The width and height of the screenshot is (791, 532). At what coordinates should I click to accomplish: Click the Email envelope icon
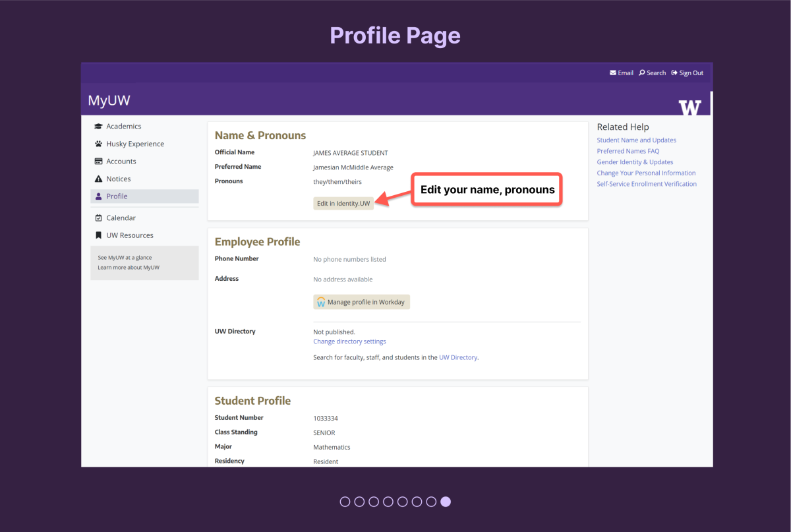[x=613, y=73]
